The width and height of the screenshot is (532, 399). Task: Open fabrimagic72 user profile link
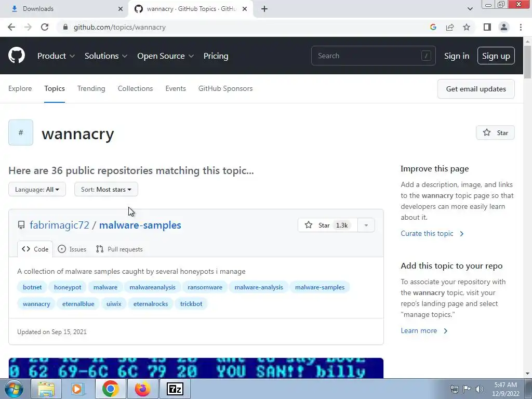pos(59,225)
